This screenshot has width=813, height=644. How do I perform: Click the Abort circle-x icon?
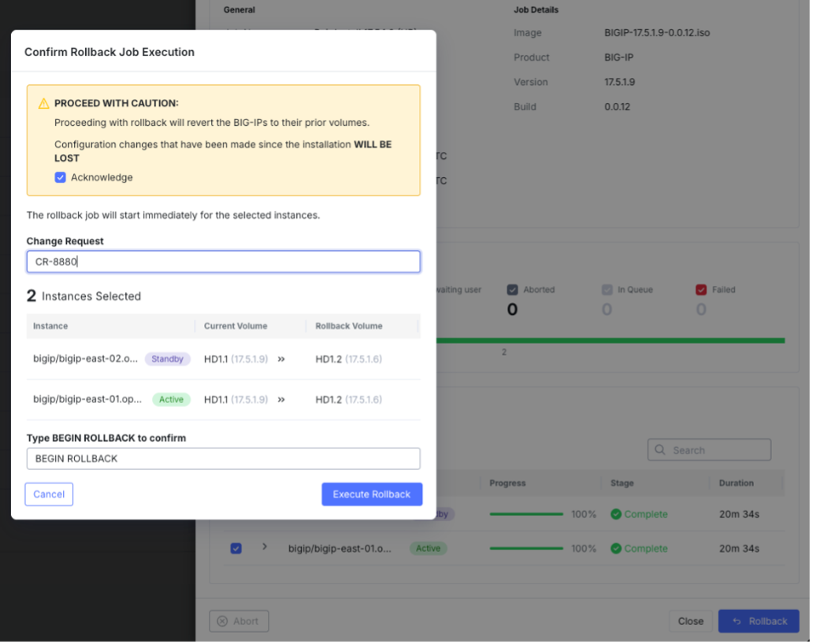click(223, 623)
